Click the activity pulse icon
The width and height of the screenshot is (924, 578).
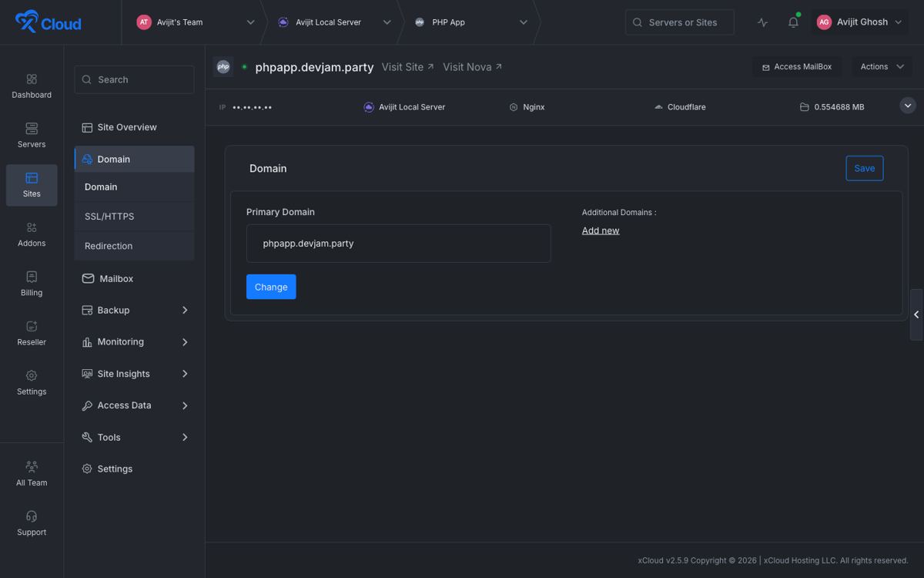click(762, 22)
